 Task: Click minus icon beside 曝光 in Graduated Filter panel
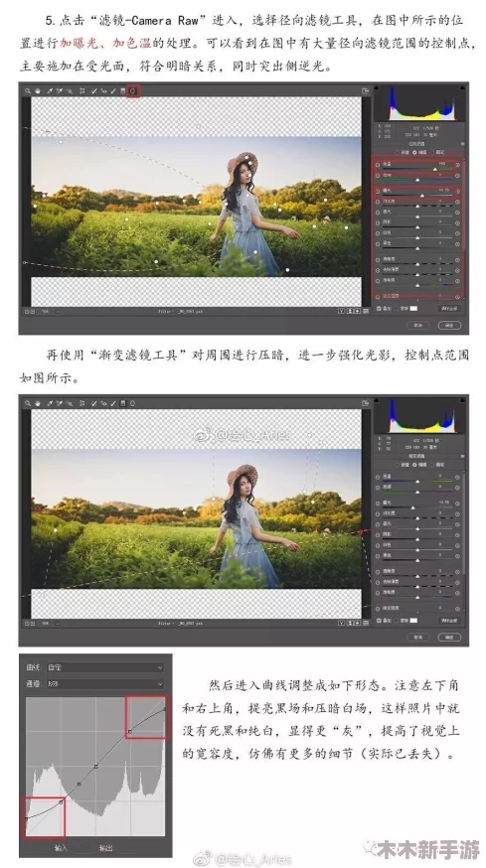(378, 504)
